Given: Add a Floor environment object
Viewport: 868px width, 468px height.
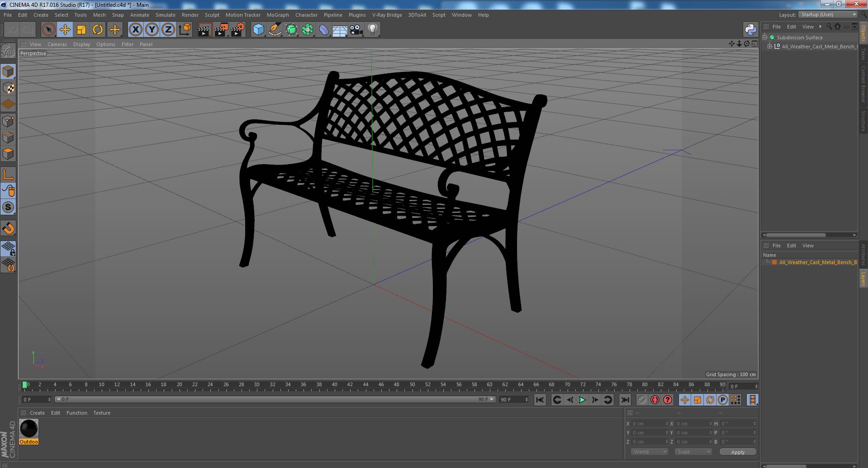Looking at the screenshot, I should [x=340, y=30].
